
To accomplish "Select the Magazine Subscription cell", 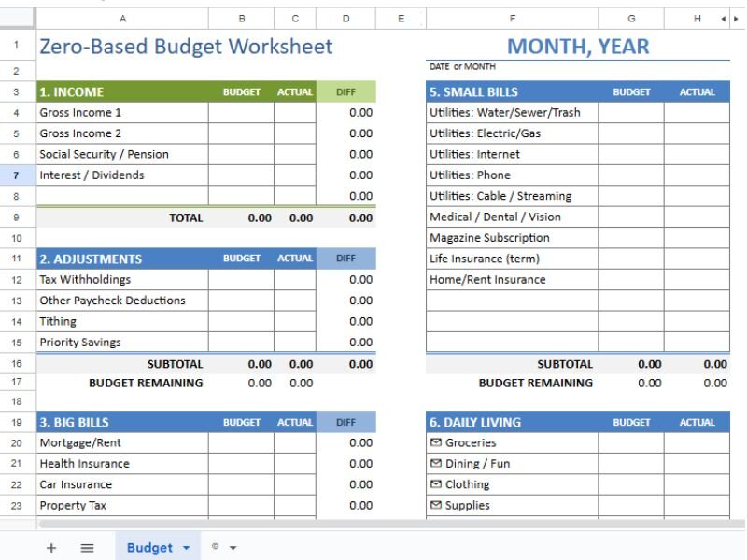I will 512,238.
